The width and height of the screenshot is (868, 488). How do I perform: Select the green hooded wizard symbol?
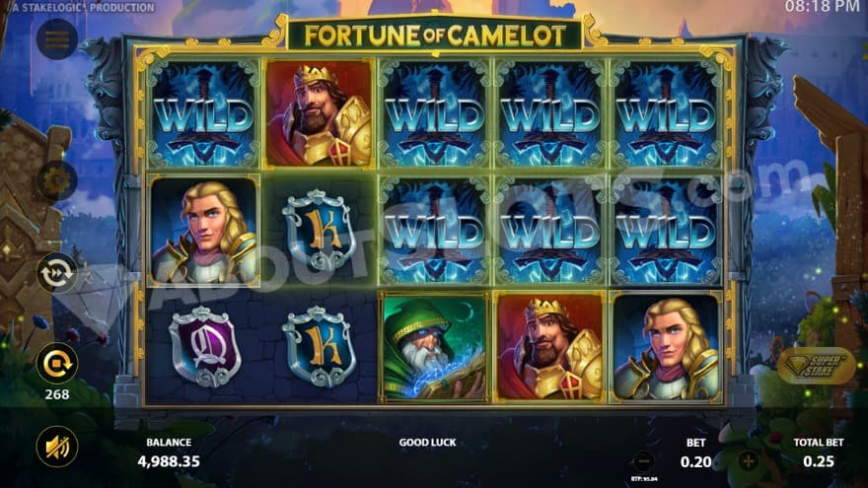(x=435, y=348)
